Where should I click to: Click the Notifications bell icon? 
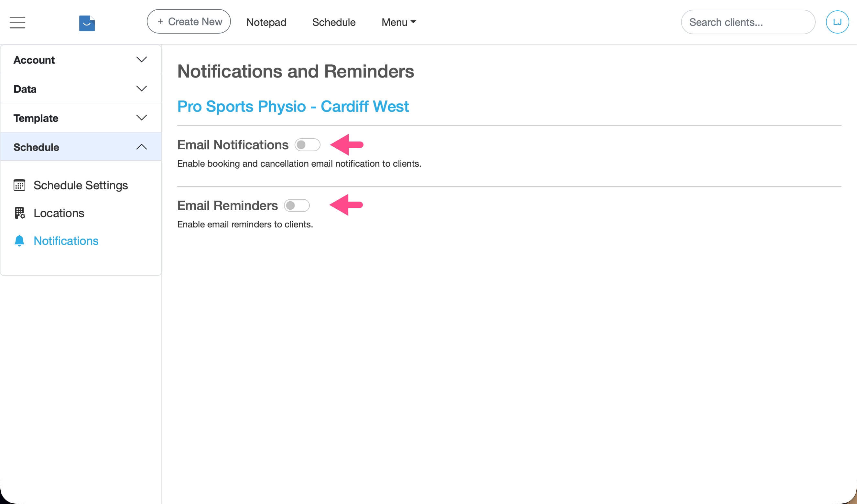pos(19,241)
